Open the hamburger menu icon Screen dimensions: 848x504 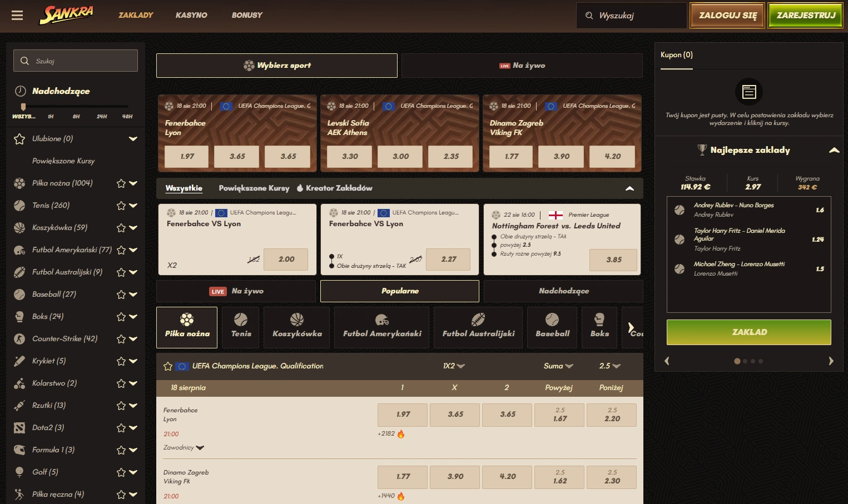tap(17, 16)
